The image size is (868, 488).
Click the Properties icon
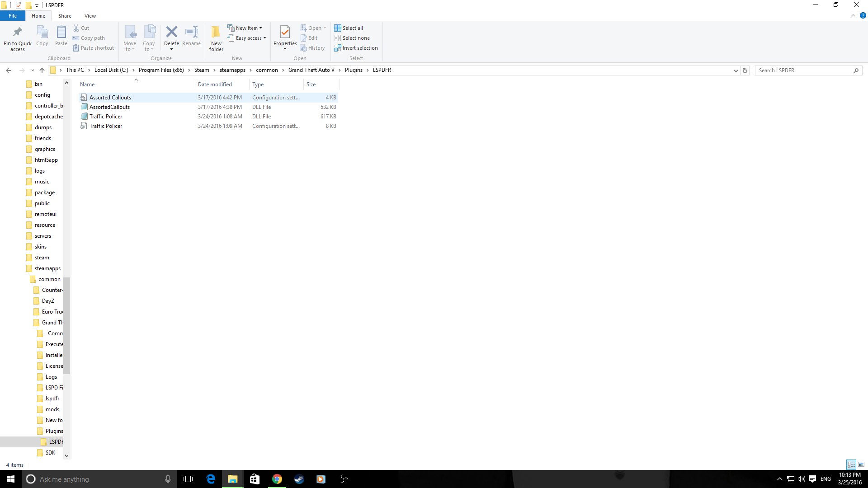coord(285,33)
